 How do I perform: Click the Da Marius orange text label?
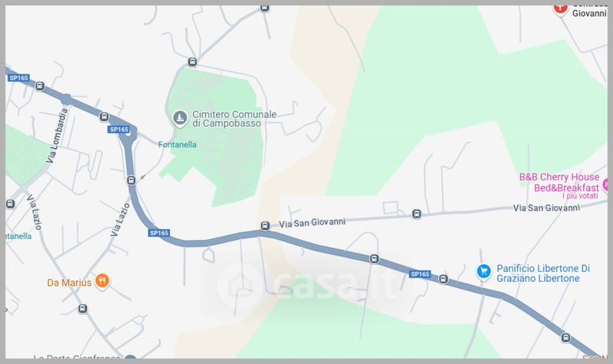(69, 283)
